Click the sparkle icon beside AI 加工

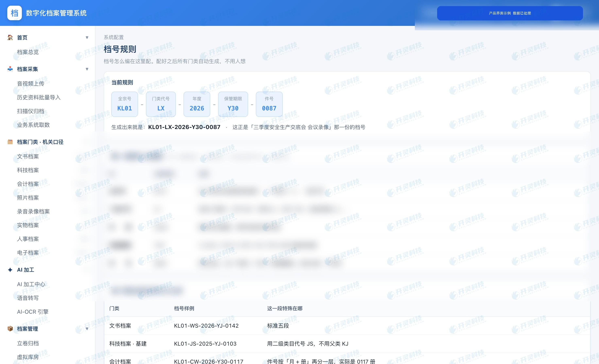(x=10, y=270)
